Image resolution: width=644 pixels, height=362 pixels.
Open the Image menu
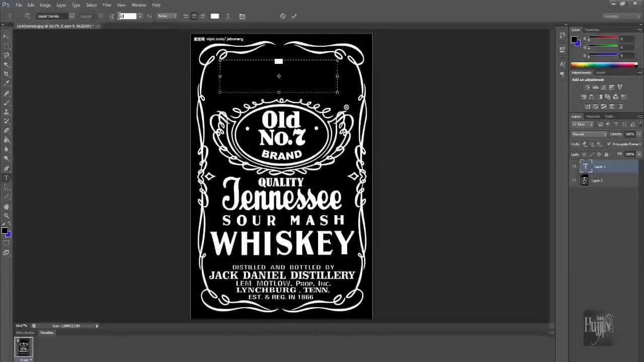45,5
